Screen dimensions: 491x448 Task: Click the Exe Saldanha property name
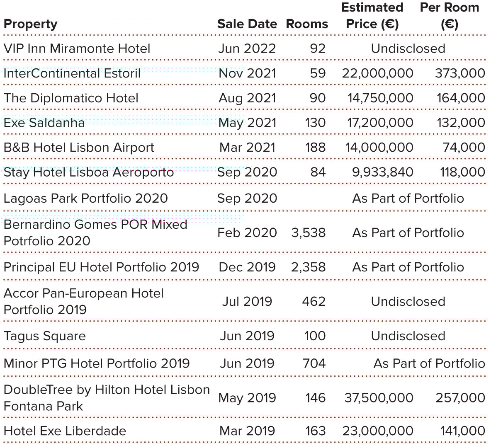pyautogui.click(x=44, y=123)
